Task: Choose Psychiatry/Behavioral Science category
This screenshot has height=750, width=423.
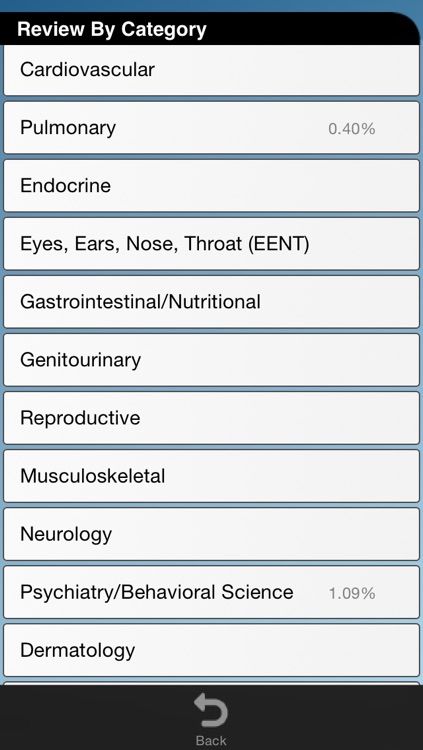Action: coord(212,592)
